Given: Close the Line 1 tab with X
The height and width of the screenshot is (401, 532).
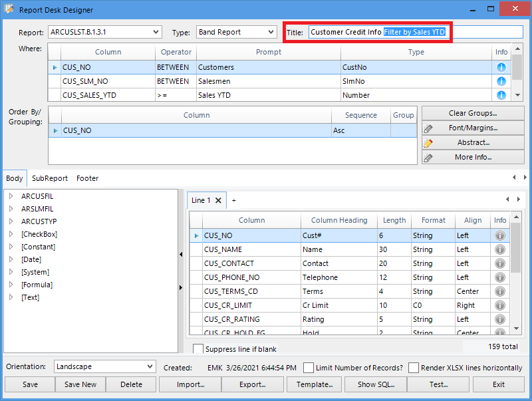Looking at the screenshot, I should 219,200.
